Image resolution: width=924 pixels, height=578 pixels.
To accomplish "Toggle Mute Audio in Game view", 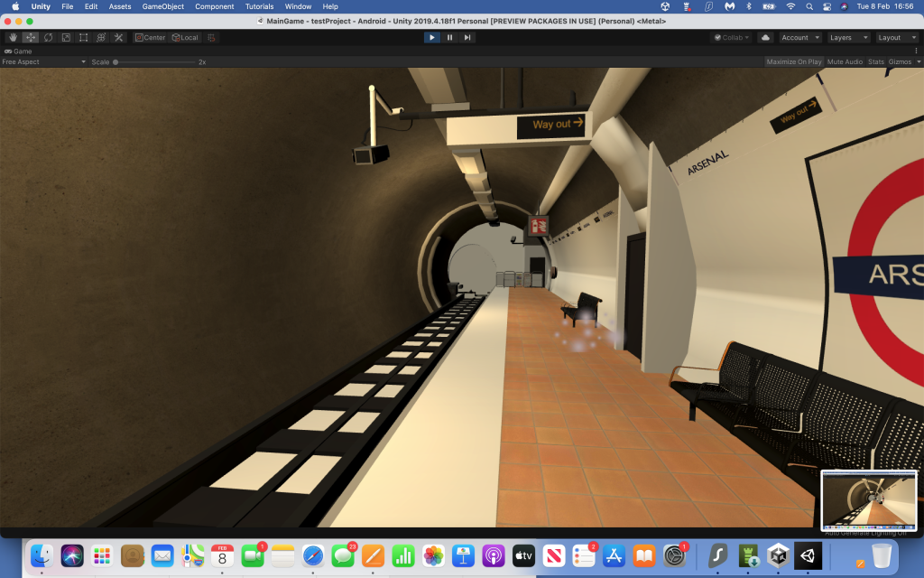I will (845, 62).
